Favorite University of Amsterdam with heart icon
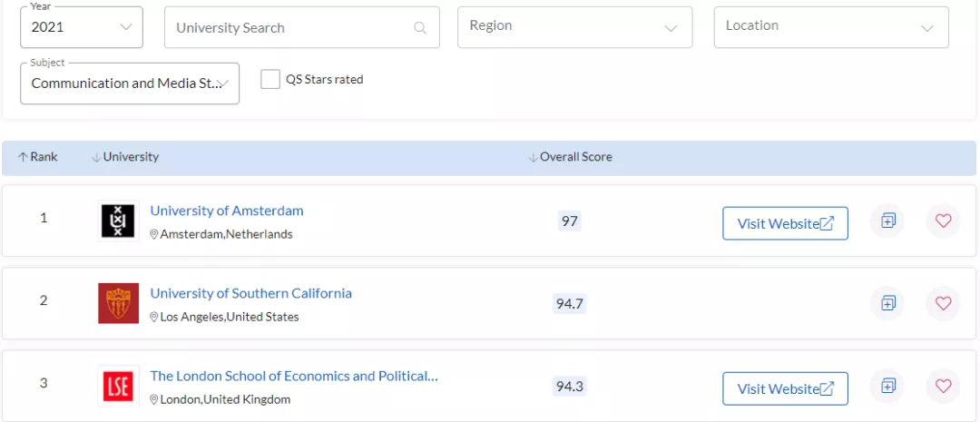980x422 pixels. point(943,221)
